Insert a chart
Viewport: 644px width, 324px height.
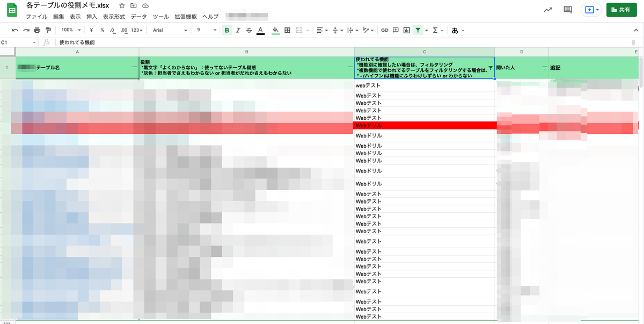tap(407, 31)
